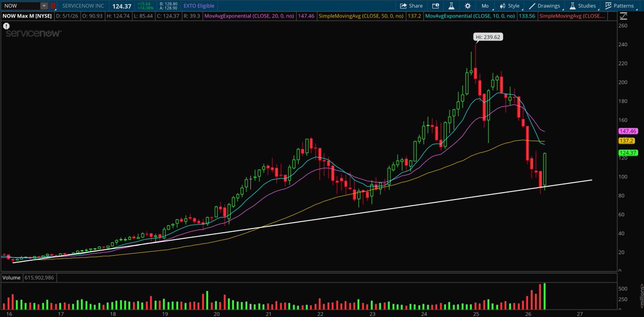Image resolution: width=644 pixels, height=317 pixels.
Task: Click the red link/clipboard color icon beside symbol
Action: click(x=53, y=6)
